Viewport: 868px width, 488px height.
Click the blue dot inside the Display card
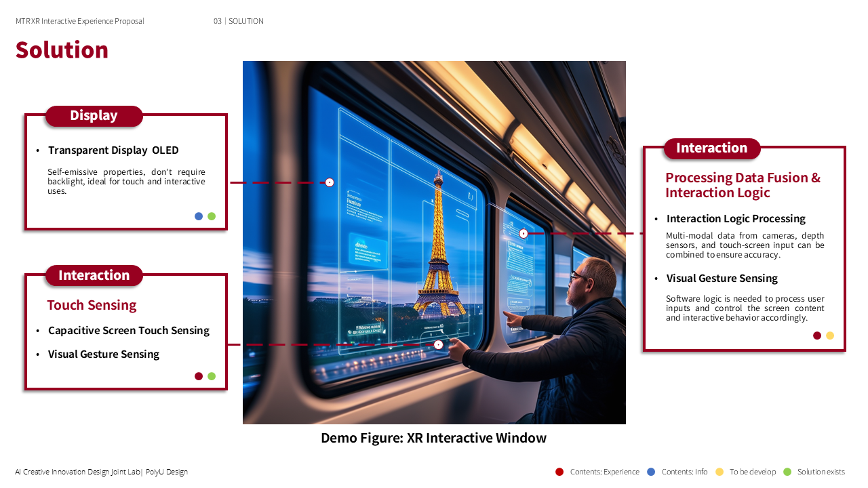(199, 216)
